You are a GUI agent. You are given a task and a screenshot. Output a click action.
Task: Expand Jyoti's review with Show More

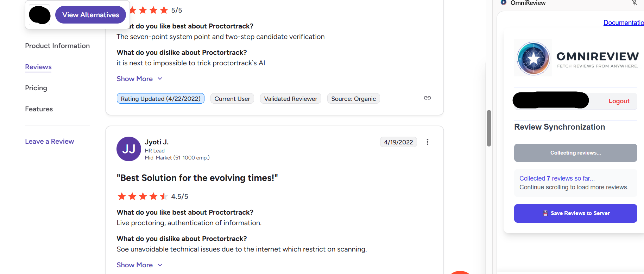135,265
